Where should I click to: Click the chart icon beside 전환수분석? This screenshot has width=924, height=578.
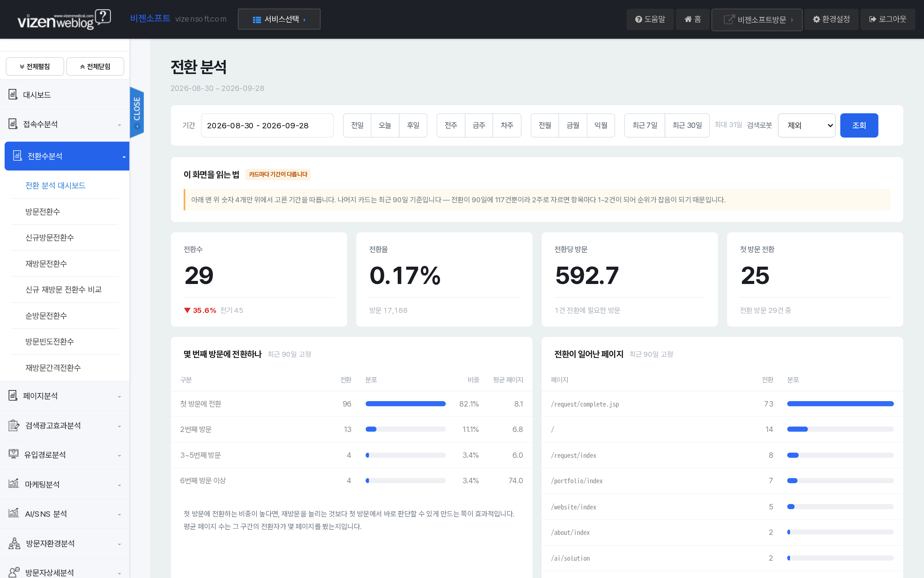point(18,156)
